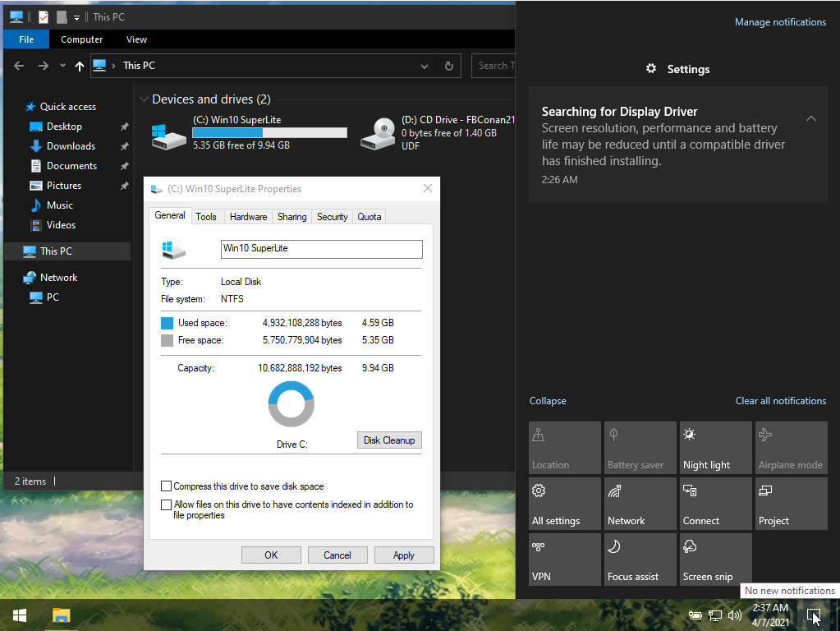Open the Network quick action tile

click(640, 504)
